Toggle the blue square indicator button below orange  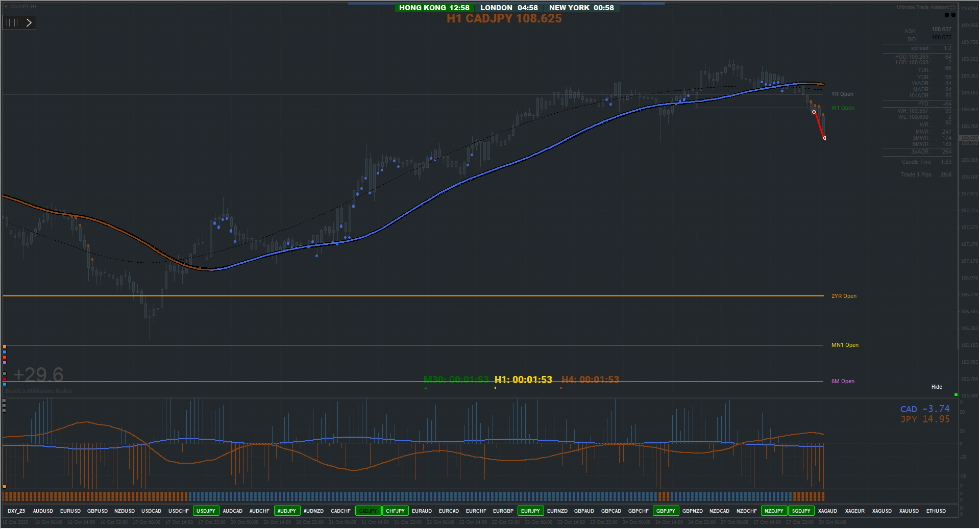click(5, 352)
